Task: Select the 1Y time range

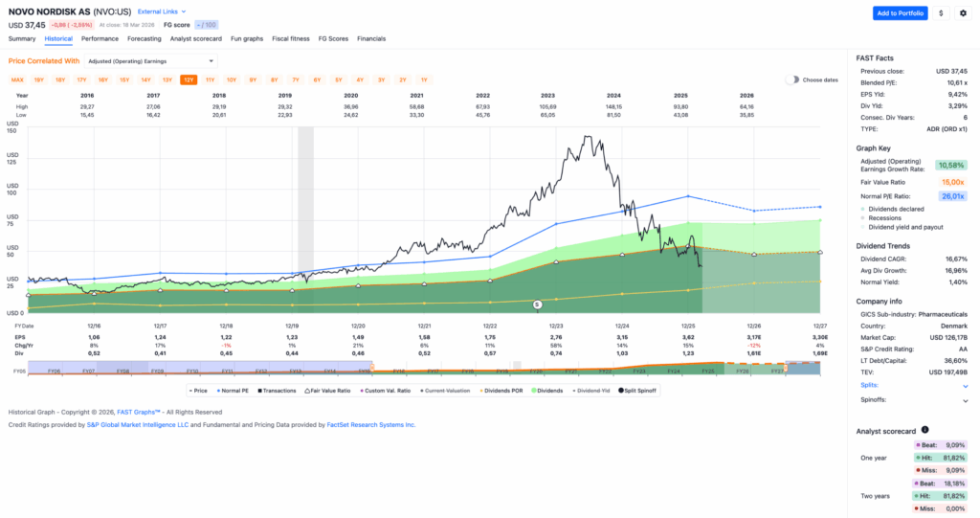Action: [424, 80]
